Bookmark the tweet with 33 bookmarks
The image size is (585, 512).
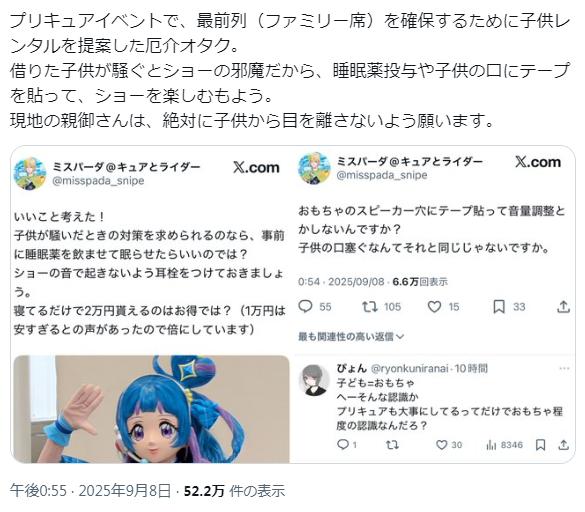point(499,307)
